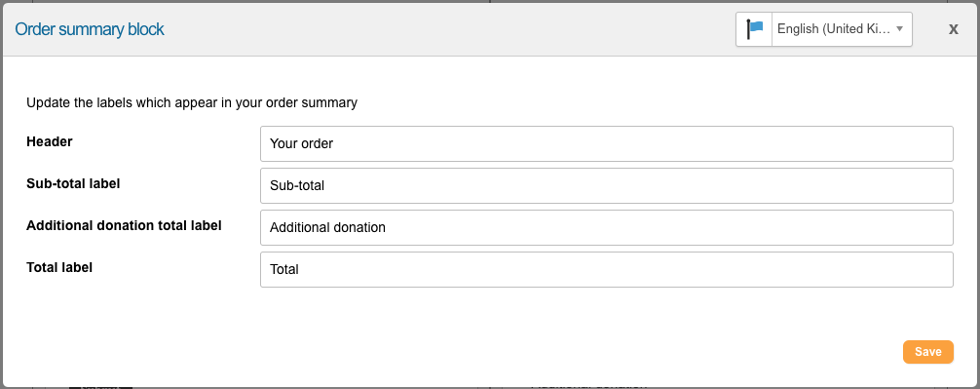Click the bold Total label caption
The image size is (980, 389).
tap(59, 268)
